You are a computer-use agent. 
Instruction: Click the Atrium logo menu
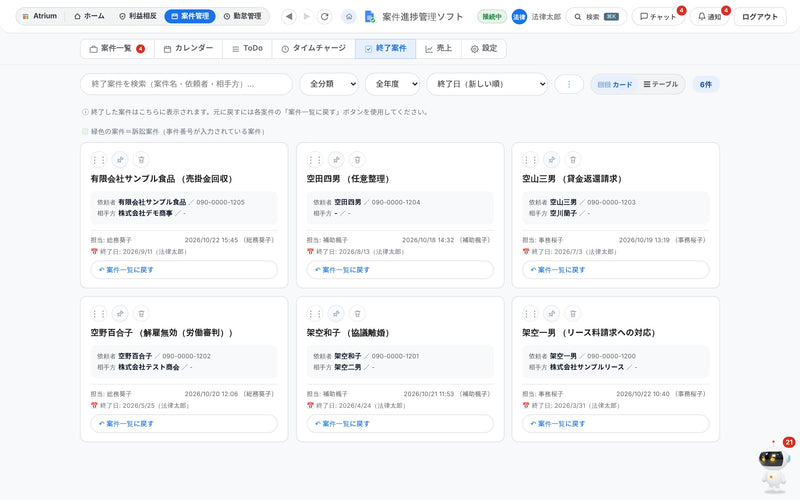40,16
